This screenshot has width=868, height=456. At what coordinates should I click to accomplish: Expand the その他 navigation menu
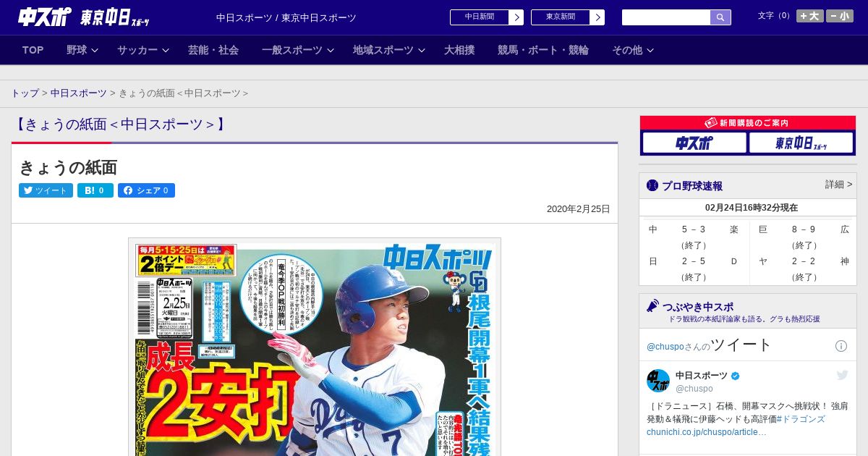point(633,50)
